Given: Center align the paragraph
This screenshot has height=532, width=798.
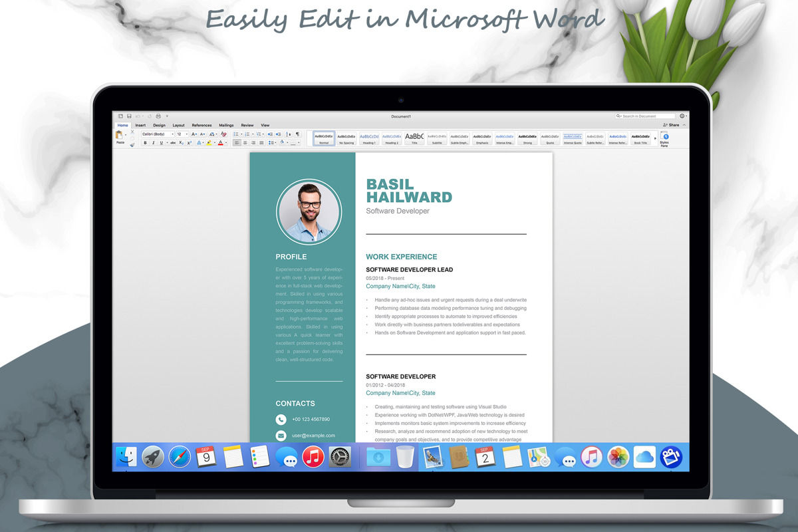Looking at the screenshot, I should click(x=245, y=142).
